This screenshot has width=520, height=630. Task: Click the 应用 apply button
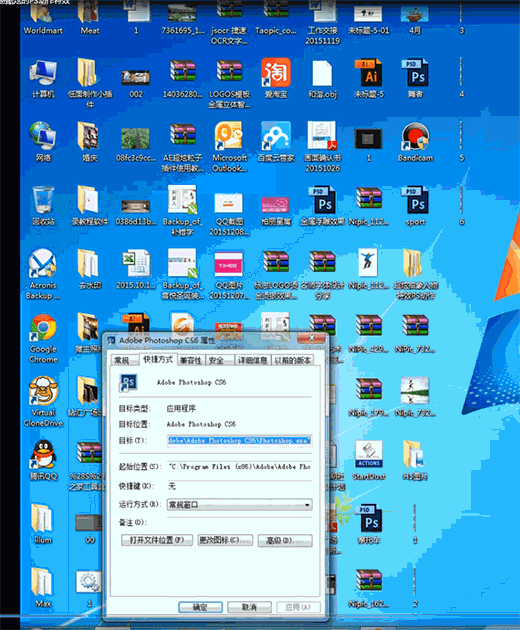point(298,607)
